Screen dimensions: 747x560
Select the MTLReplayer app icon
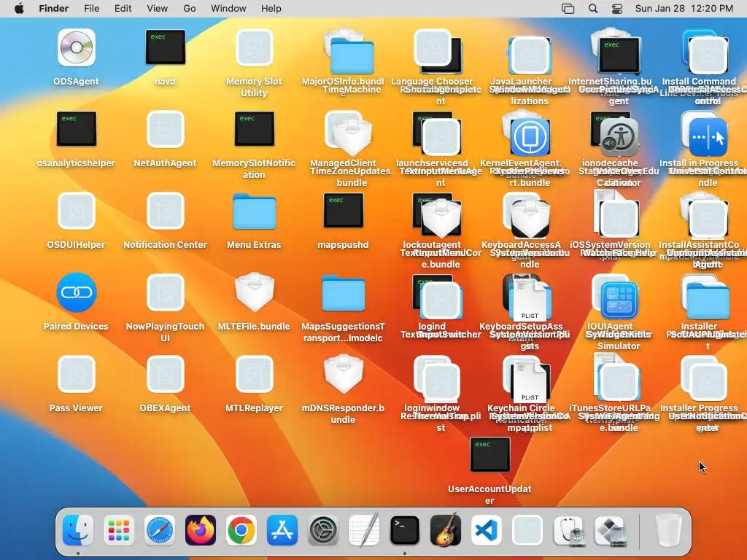[x=255, y=374]
